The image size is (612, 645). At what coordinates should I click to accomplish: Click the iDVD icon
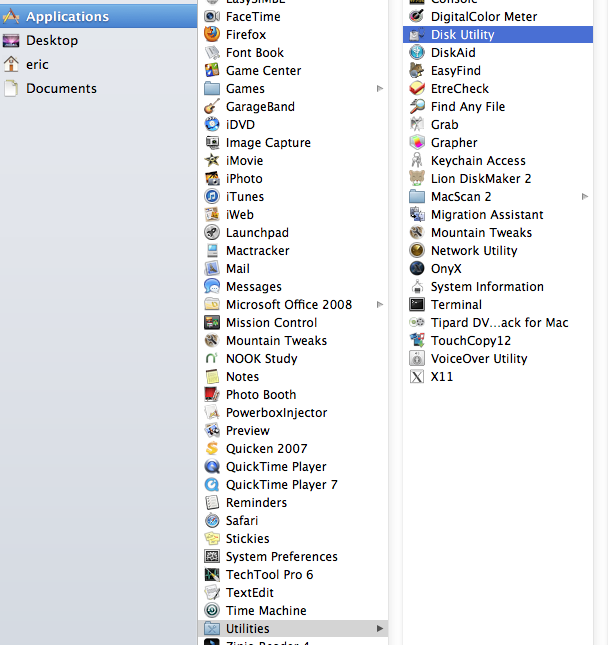coord(212,125)
